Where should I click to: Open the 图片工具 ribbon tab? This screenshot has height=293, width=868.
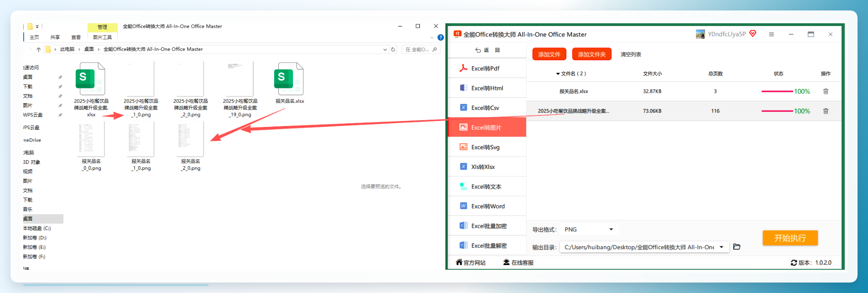(x=102, y=37)
